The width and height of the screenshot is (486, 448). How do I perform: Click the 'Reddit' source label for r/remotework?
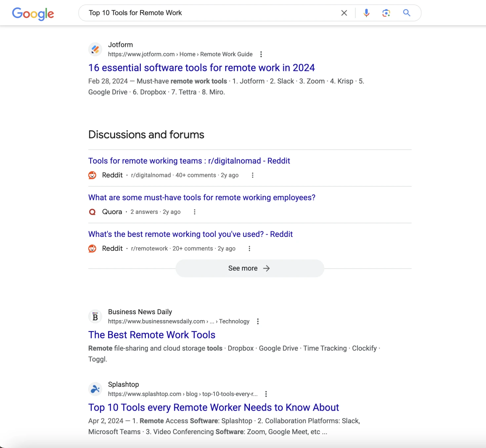[112, 248]
